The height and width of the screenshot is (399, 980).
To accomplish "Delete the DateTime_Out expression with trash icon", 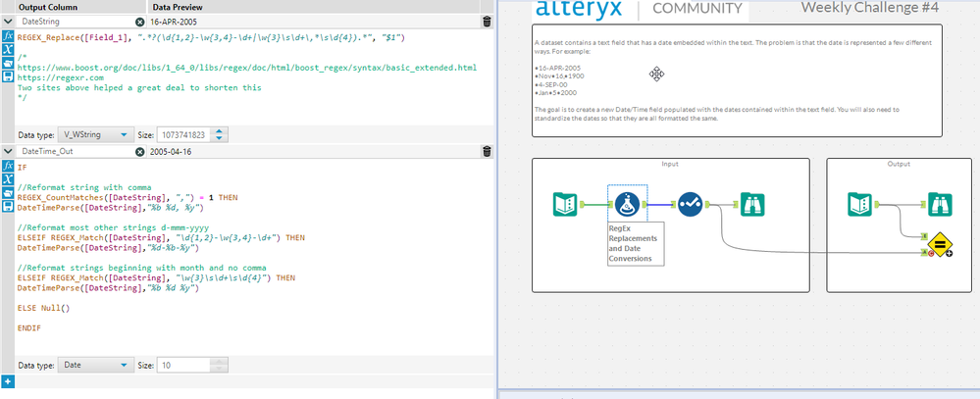I will (x=487, y=151).
